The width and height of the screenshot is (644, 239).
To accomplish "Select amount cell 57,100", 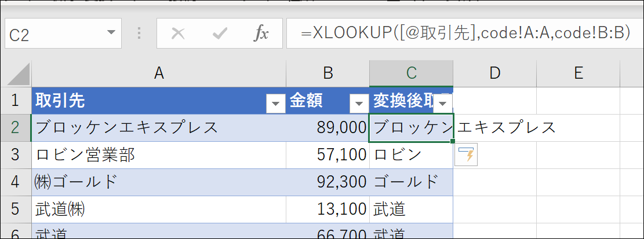I will pyautogui.click(x=328, y=155).
